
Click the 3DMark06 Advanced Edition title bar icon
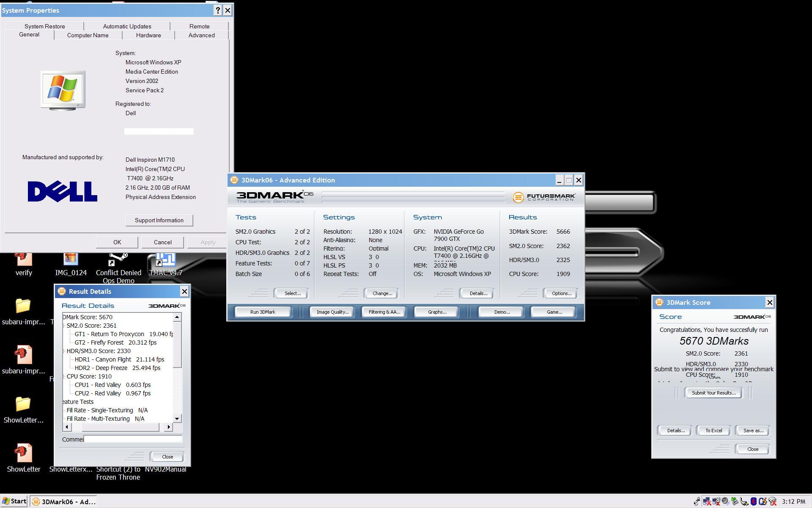click(234, 180)
